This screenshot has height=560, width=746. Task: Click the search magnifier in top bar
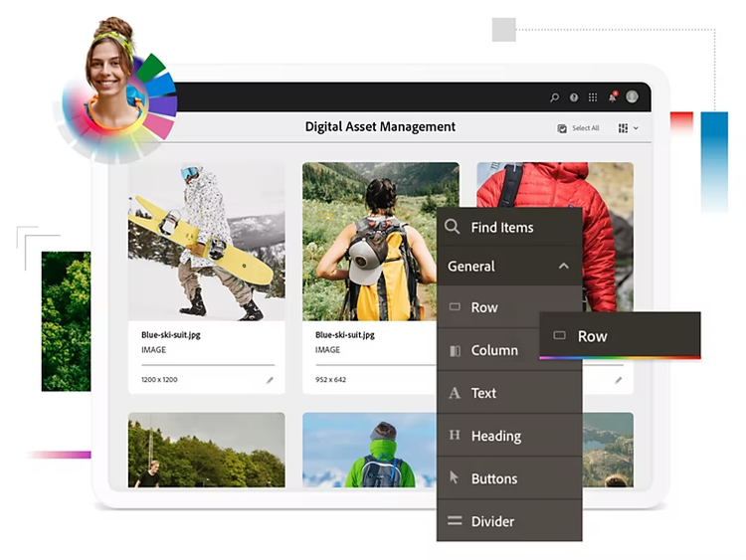click(x=555, y=97)
